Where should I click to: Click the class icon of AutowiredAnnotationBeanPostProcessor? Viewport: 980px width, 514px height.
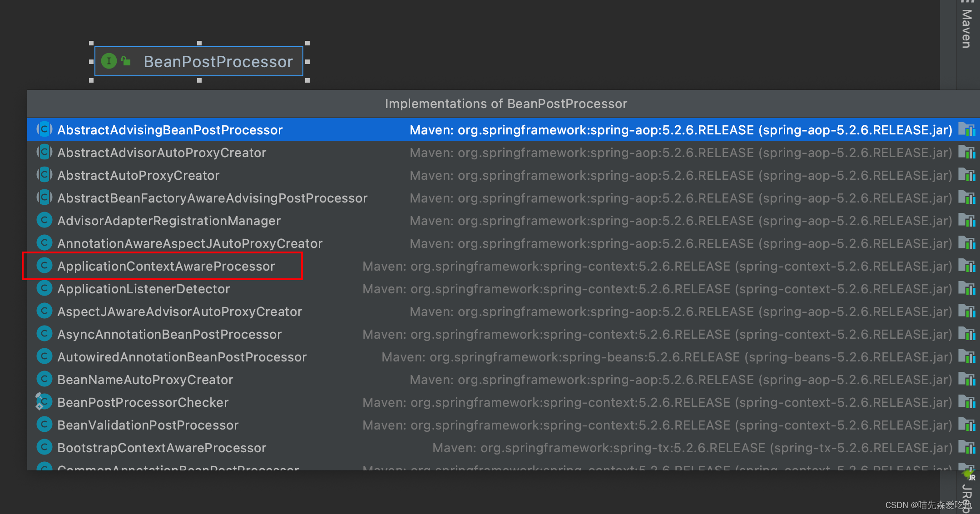pos(44,357)
